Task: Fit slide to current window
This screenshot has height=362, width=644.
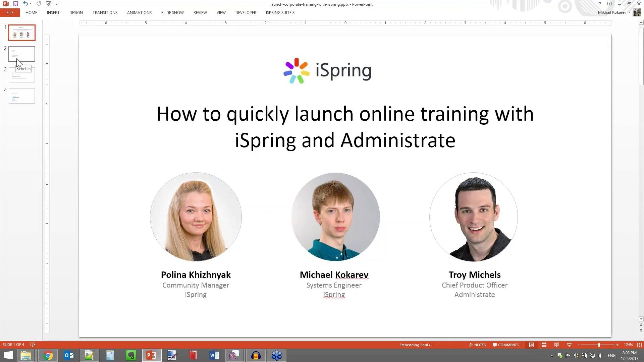Action: 639,345
